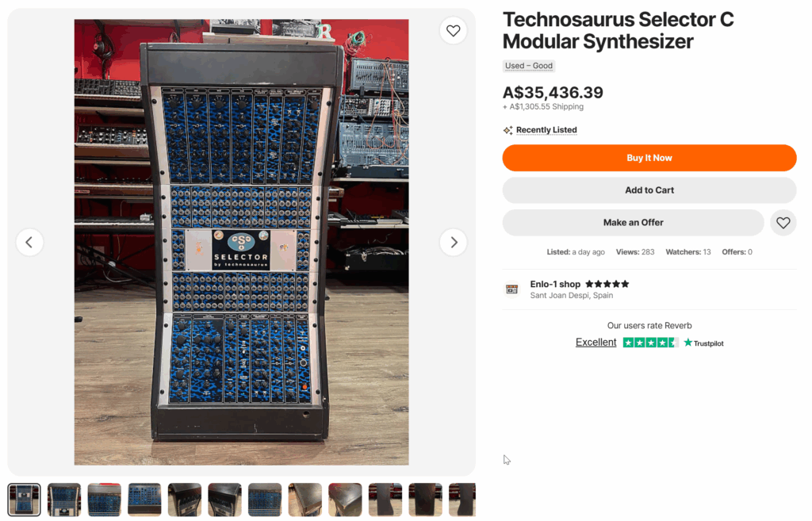The width and height of the screenshot is (812, 521).
Task: Open the third gallery thumbnail
Action: (x=105, y=500)
